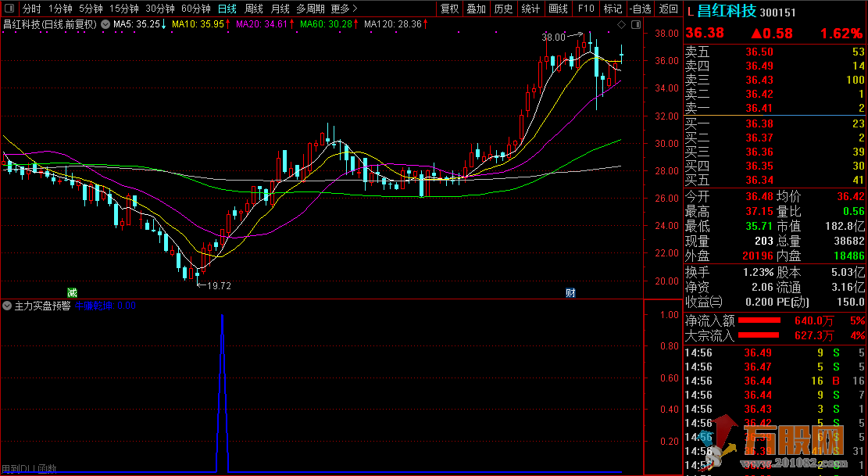Viewport: 868px width, 476px height.
Task: Toggle the right panel icon above price axis
Action: [635, 24]
